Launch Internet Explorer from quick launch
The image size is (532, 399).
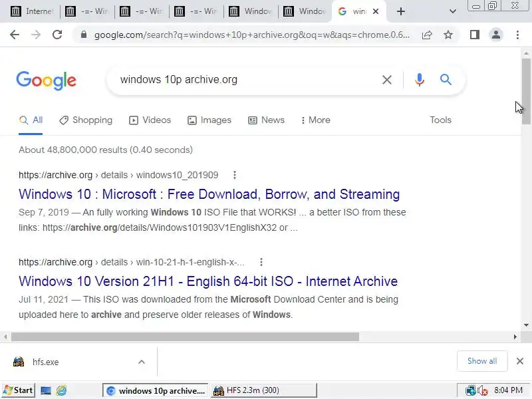coord(61,390)
